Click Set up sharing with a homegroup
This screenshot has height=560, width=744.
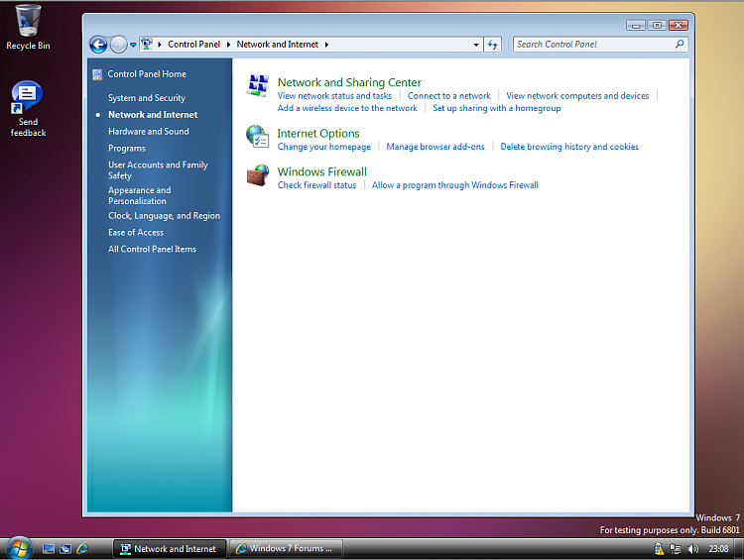496,108
